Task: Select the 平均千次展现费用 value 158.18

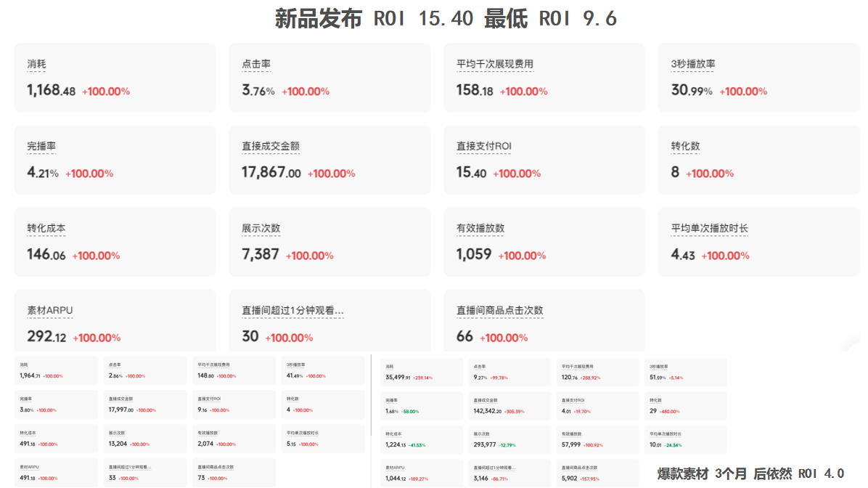Action: [x=475, y=90]
